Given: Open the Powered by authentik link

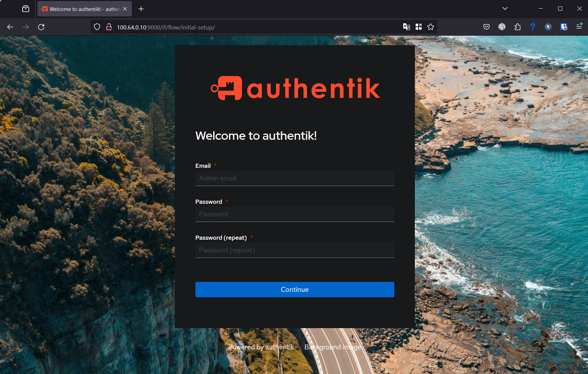Looking at the screenshot, I should coord(261,347).
